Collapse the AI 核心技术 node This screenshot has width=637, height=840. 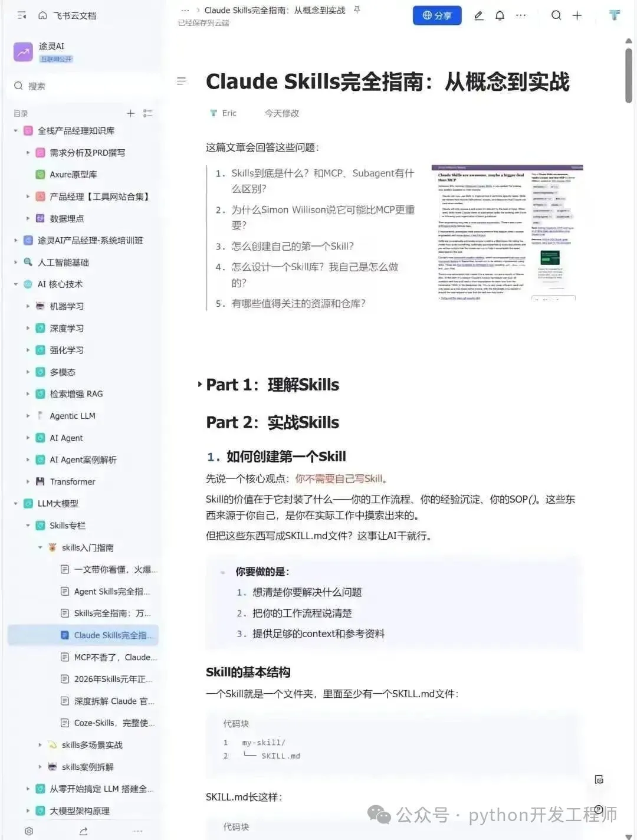click(16, 284)
